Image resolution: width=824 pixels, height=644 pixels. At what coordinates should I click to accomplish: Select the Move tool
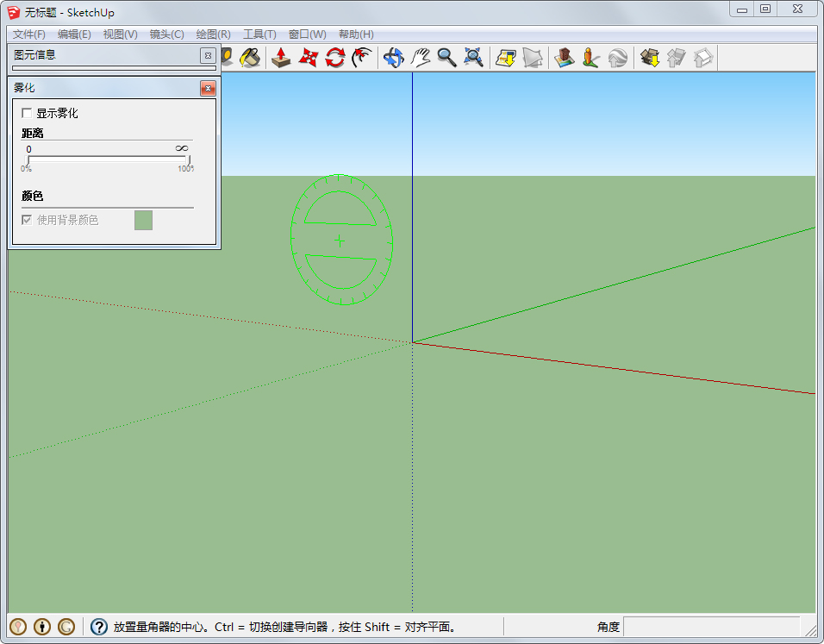308,58
